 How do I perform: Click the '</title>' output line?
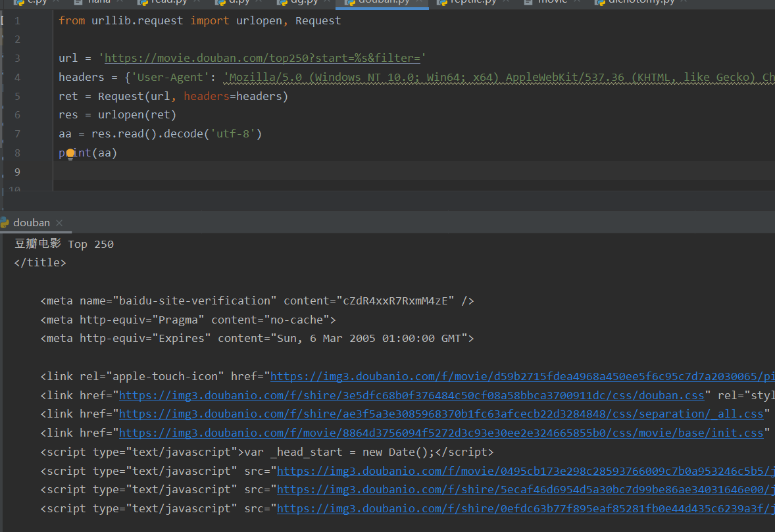pos(39,263)
